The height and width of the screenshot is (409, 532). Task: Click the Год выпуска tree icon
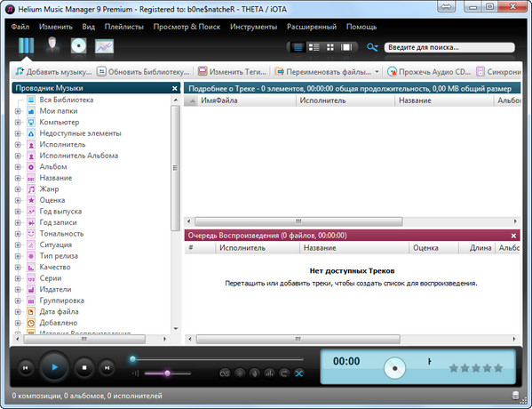point(31,212)
